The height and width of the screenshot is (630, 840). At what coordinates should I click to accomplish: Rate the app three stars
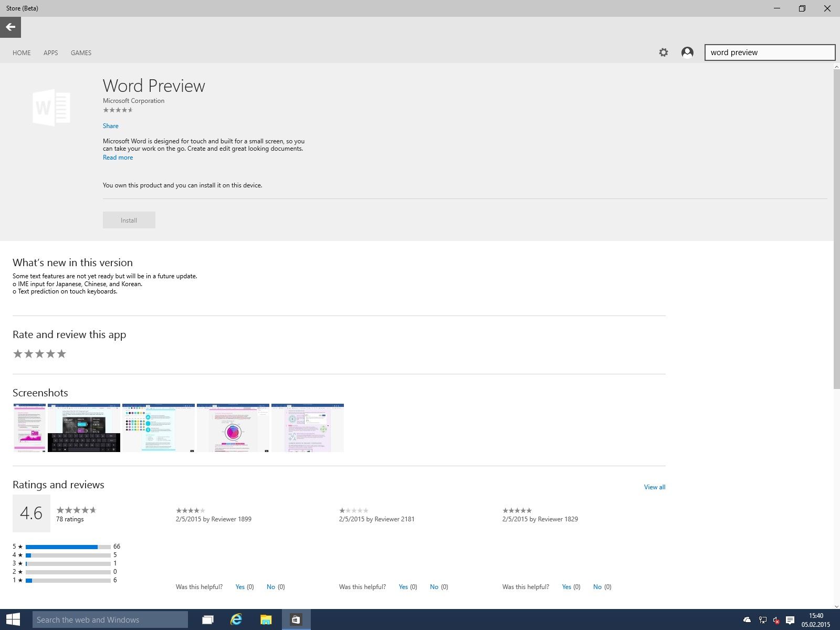39,354
